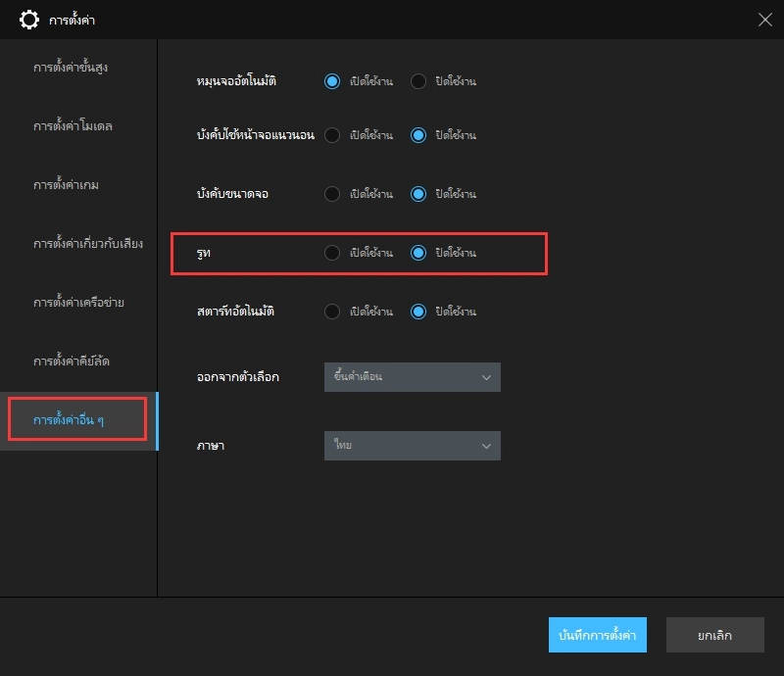Select การตั้งค่าอื่น ๆ sidebar tab
This screenshot has height=676, width=784.
click(76, 420)
